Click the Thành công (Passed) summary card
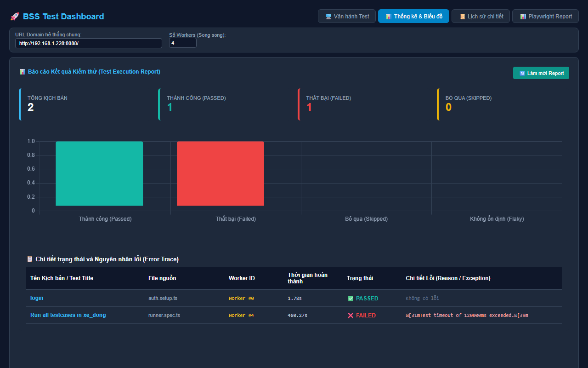 coord(223,104)
